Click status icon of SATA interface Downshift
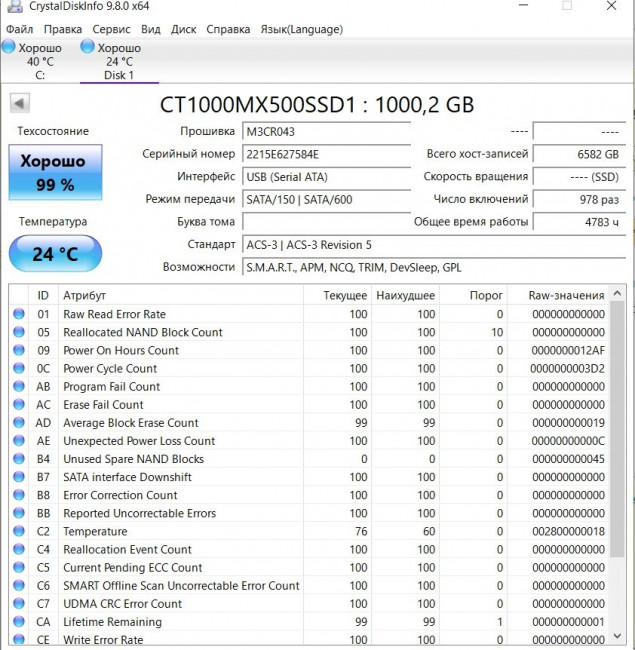This screenshot has width=635, height=650. click(19, 477)
